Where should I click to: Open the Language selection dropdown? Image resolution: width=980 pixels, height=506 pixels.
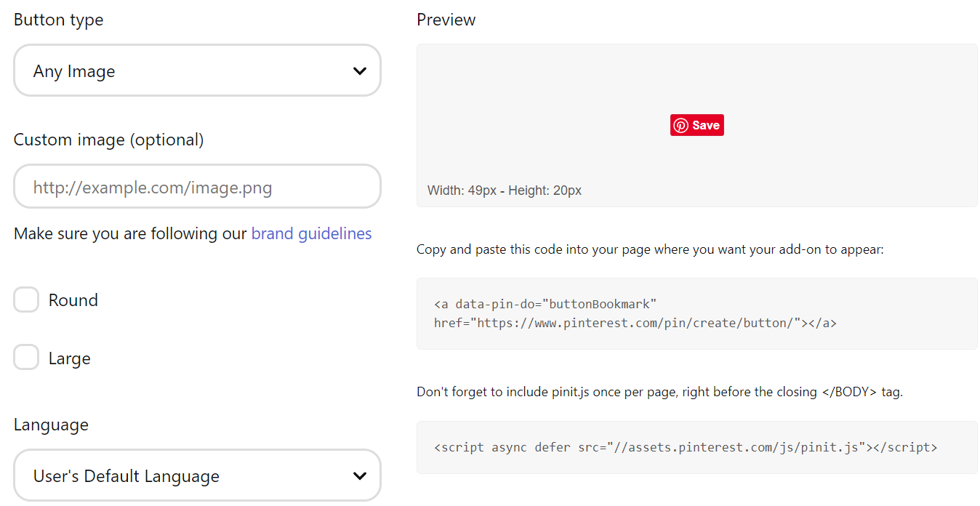click(x=197, y=475)
